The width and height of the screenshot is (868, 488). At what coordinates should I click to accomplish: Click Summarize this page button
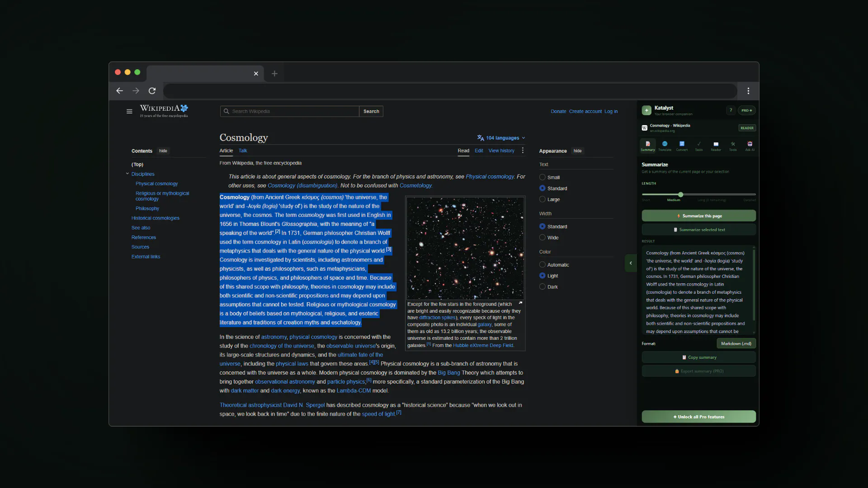(x=698, y=216)
